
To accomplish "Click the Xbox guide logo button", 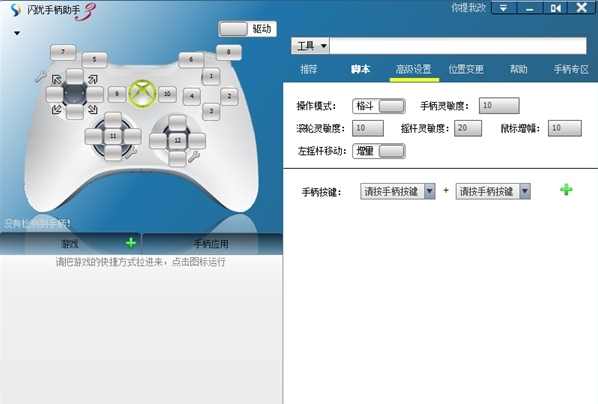I will [142, 93].
